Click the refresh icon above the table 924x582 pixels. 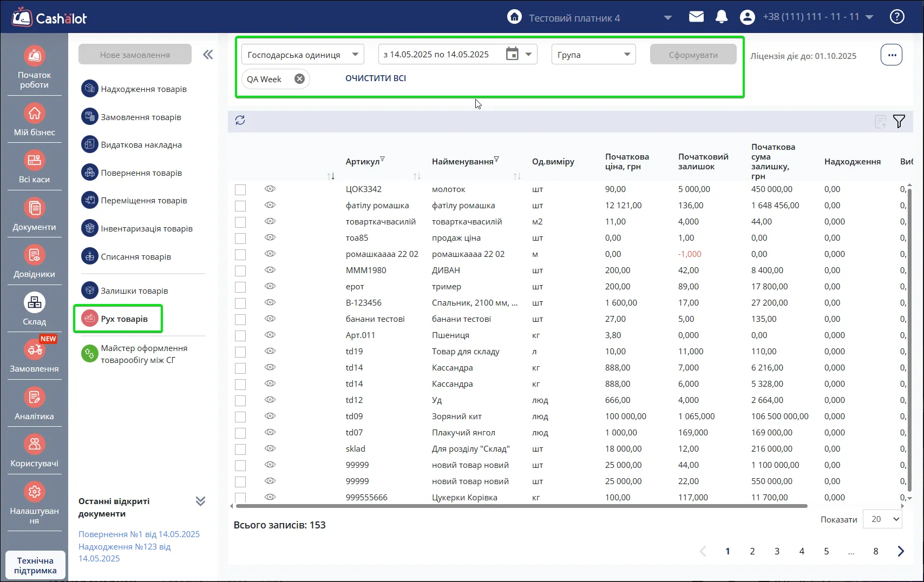tap(240, 120)
